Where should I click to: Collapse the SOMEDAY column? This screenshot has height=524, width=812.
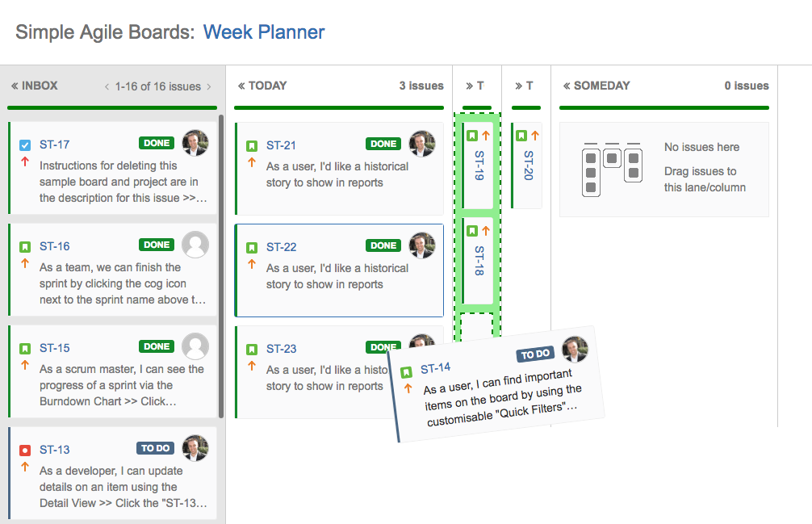pyautogui.click(x=567, y=86)
